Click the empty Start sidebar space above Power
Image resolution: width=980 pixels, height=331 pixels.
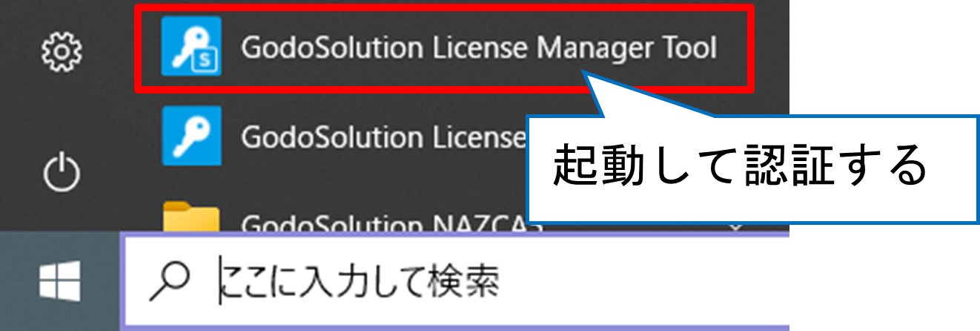(x=62, y=111)
